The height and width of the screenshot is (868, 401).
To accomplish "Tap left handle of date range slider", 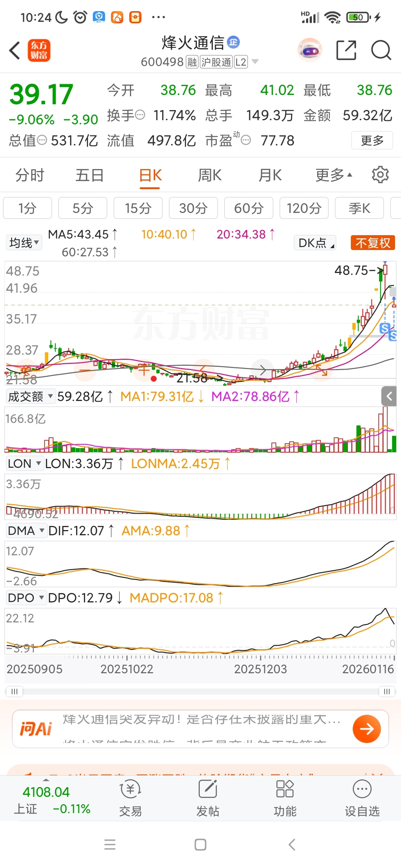I will click(14, 691).
